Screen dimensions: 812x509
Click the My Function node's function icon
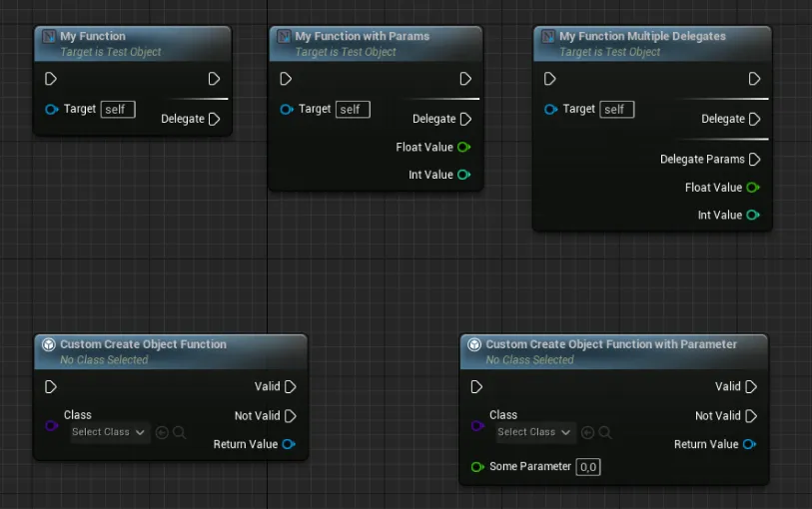49,36
